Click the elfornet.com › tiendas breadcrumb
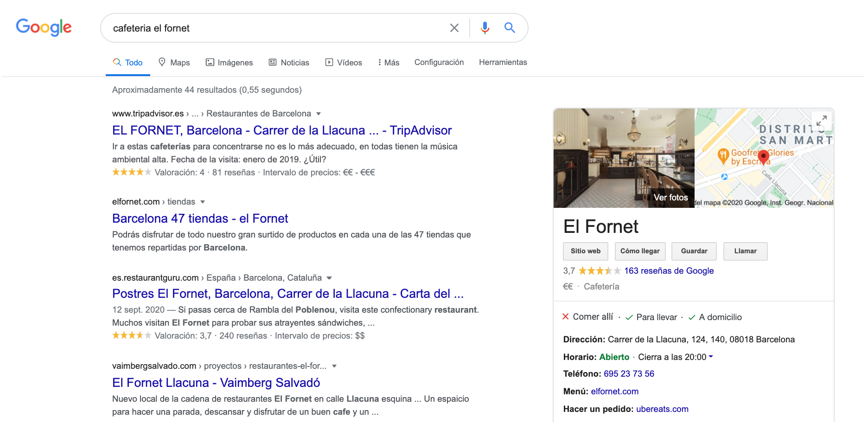 pos(153,202)
